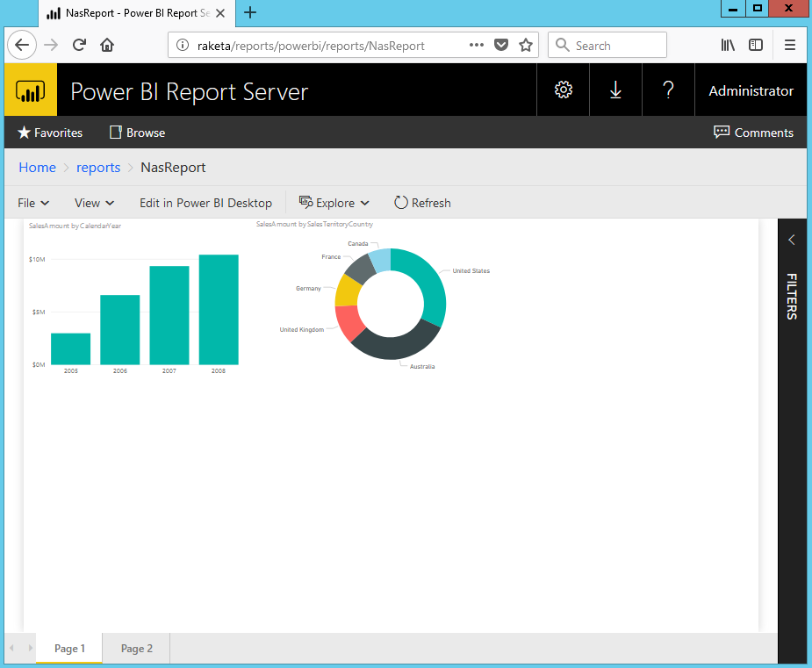Open the Comments pane
This screenshot has height=668, width=812.
pyautogui.click(x=753, y=133)
